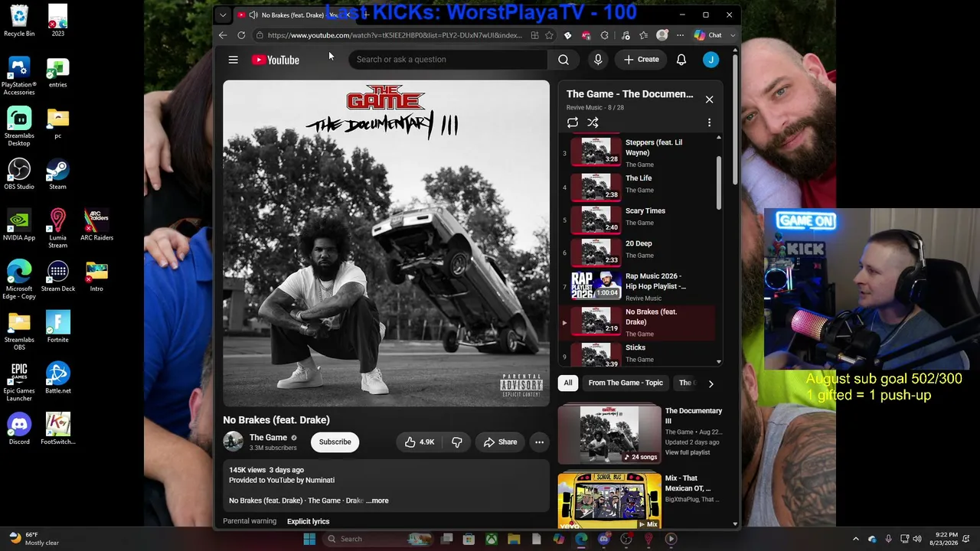Open the Steam desktop shortcut
The height and width of the screenshot is (551, 980).
pyautogui.click(x=57, y=174)
